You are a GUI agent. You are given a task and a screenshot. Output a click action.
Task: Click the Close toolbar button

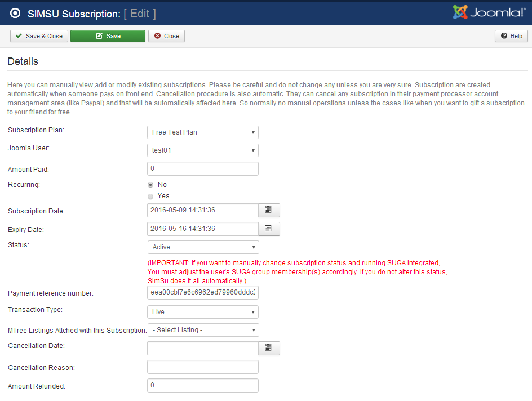pyautogui.click(x=166, y=36)
